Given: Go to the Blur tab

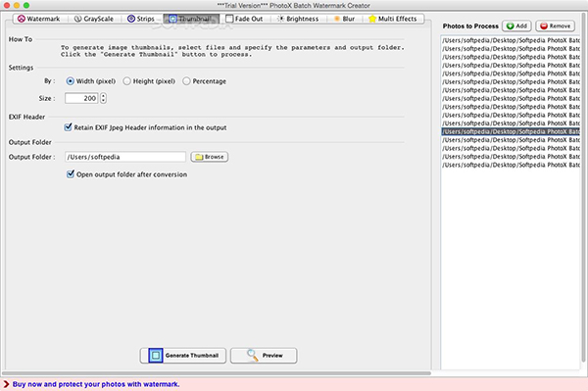Looking at the screenshot, I should tap(344, 19).
